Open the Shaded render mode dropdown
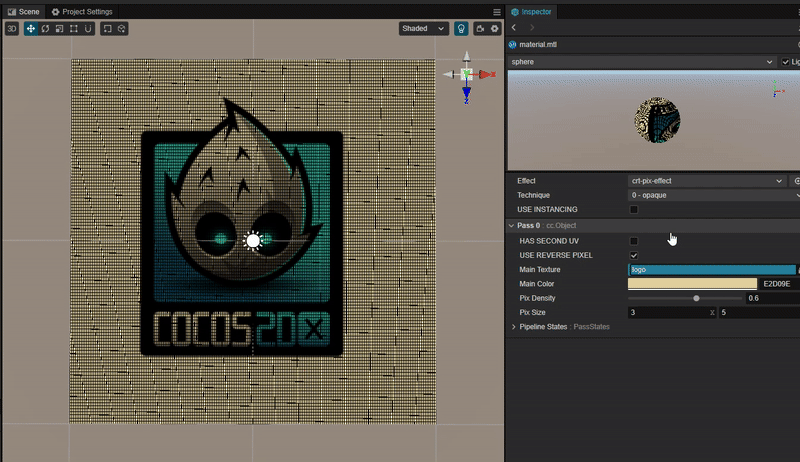The width and height of the screenshot is (800, 462). [423, 29]
